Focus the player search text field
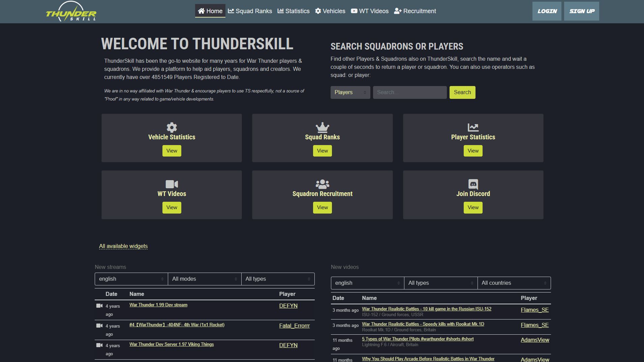The width and height of the screenshot is (644, 362). pyautogui.click(x=409, y=92)
